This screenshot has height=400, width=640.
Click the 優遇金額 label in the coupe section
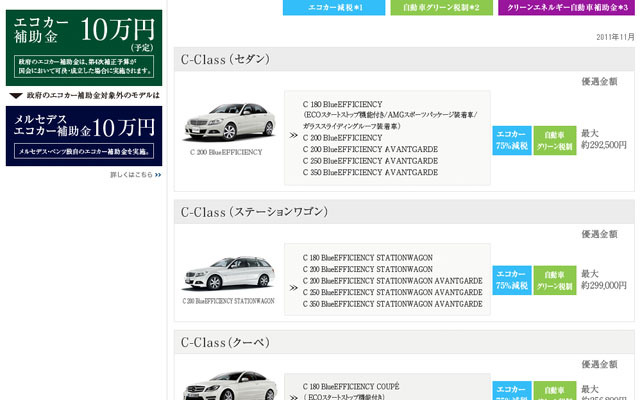click(x=599, y=364)
